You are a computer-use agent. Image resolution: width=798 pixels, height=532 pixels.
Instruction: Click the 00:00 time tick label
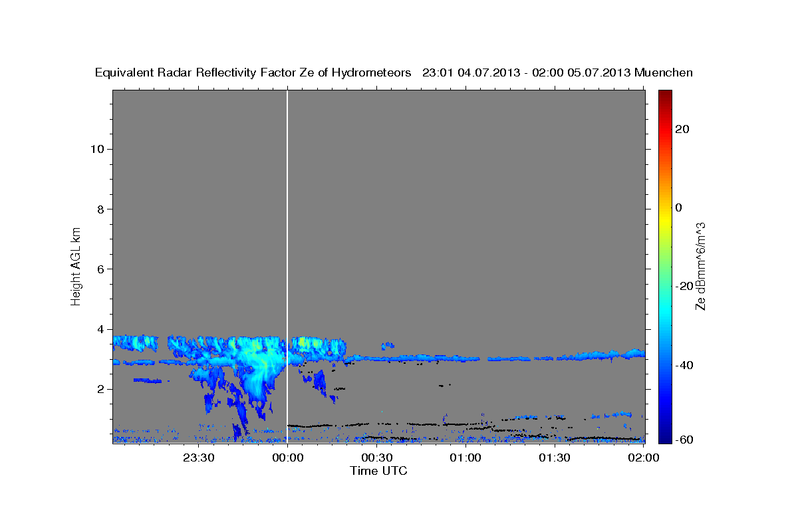pos(287,458)
